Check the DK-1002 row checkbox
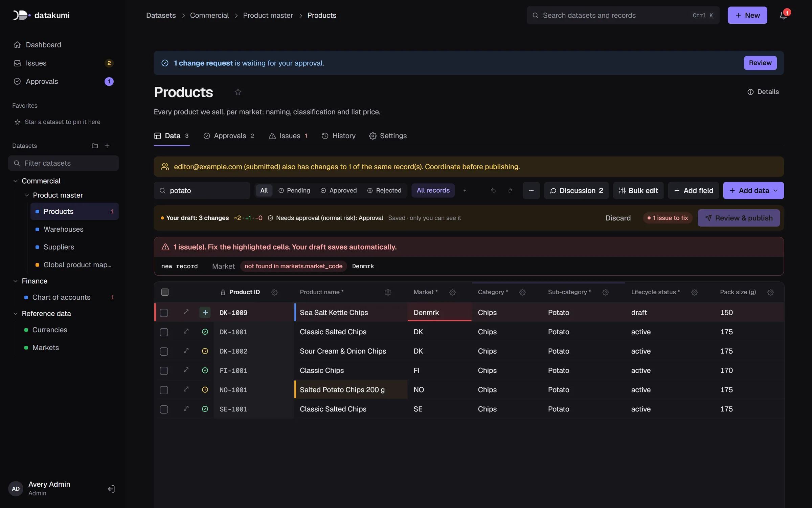This screenshot has width=812, height=508. pos(164,352)
